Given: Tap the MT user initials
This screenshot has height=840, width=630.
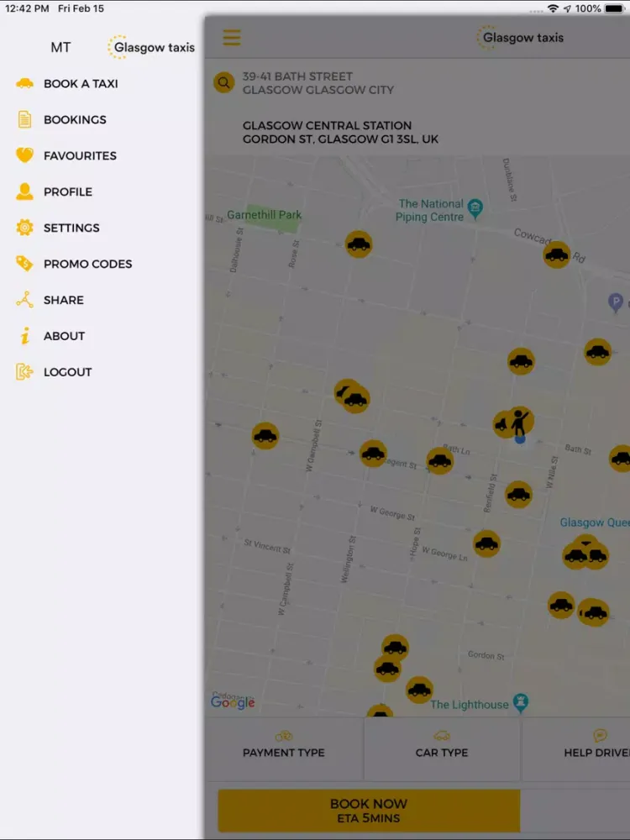Looking at the screenshot, I should click(x=60, y=47).
